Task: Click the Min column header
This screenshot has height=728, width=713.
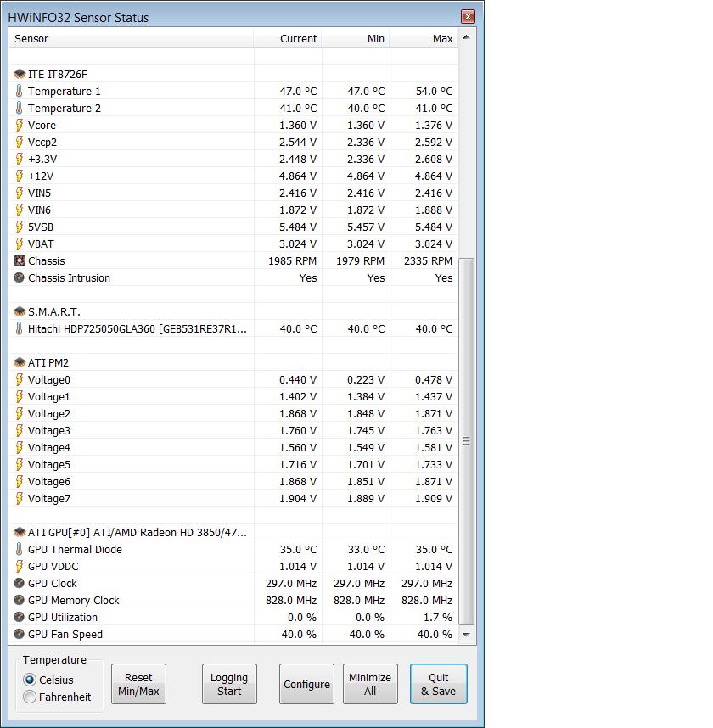Action: [356, 38]
